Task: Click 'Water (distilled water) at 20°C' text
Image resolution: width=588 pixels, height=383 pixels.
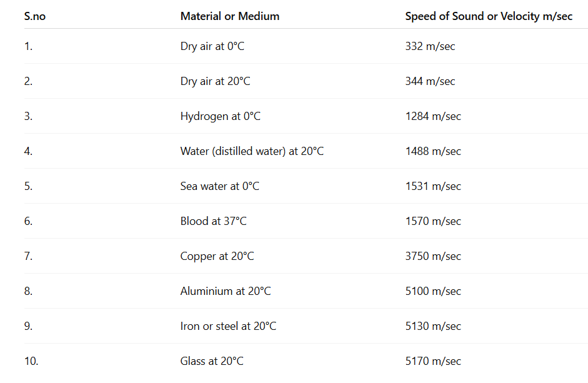Action: coord(252,151)
